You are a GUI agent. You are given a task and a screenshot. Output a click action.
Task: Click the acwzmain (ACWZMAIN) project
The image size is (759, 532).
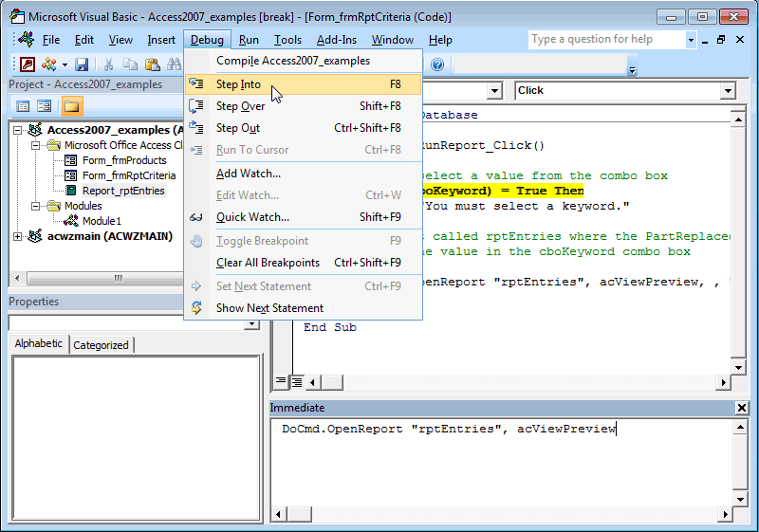point(109,236)
